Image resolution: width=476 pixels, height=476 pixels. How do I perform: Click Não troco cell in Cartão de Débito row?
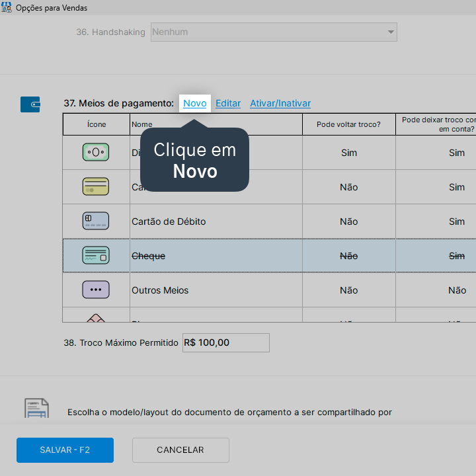(349, 221)
